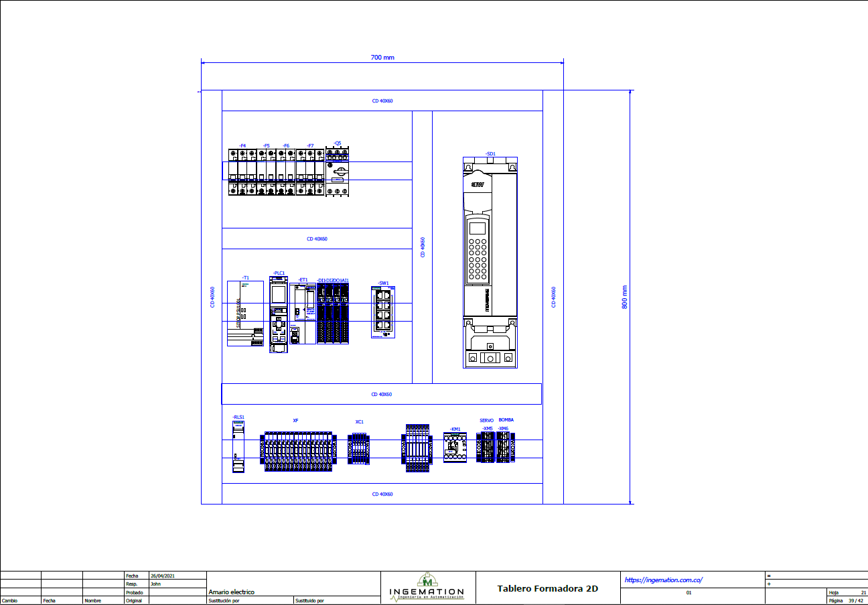Screen dimensions: 868x605
Task: Select the -ET1 interface module symbol
Action: click(x=303, y=314)
